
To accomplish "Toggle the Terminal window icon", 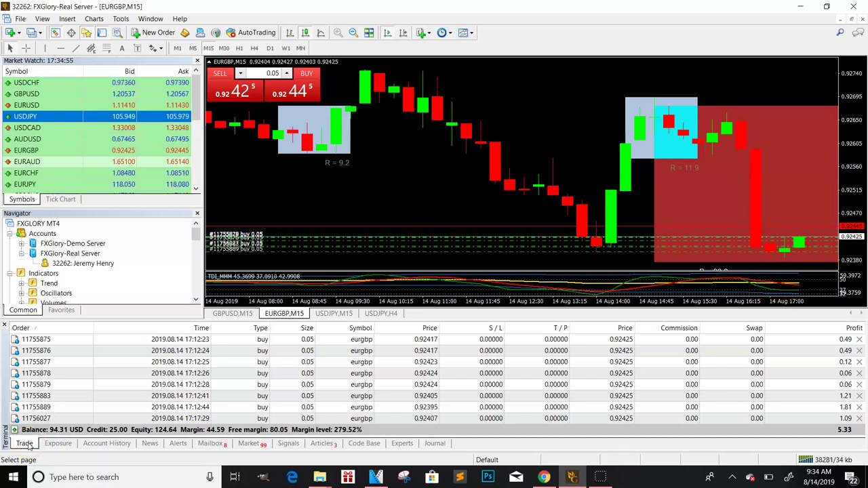I will (x=102, y=33).
